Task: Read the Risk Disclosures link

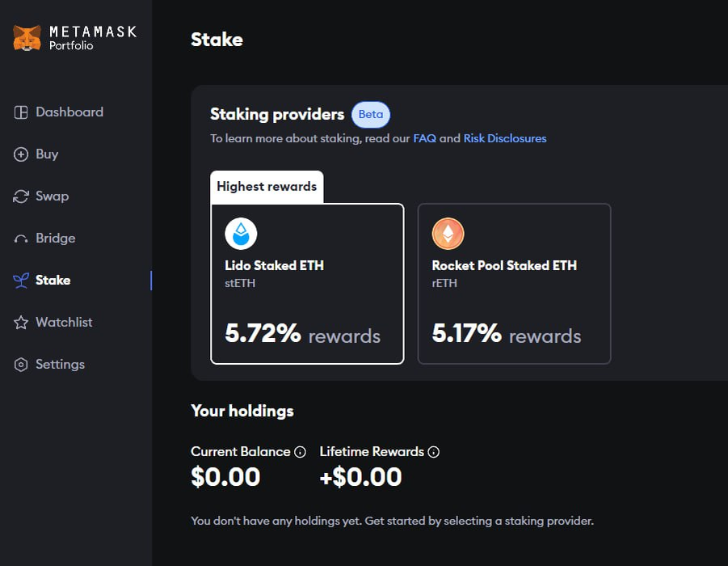Action: [x=505, y=138]
